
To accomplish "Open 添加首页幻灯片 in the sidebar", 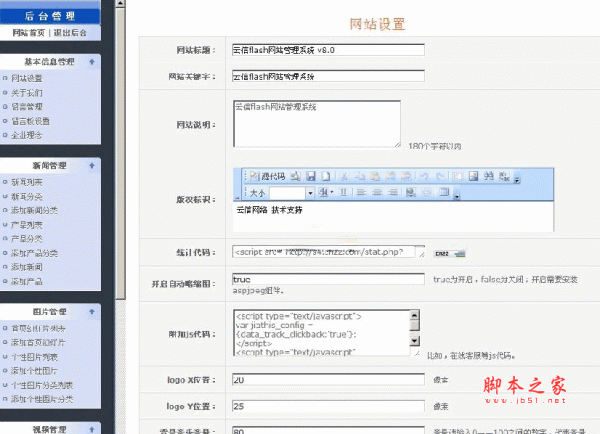I will pyautogui.click(x=38, y=343).
